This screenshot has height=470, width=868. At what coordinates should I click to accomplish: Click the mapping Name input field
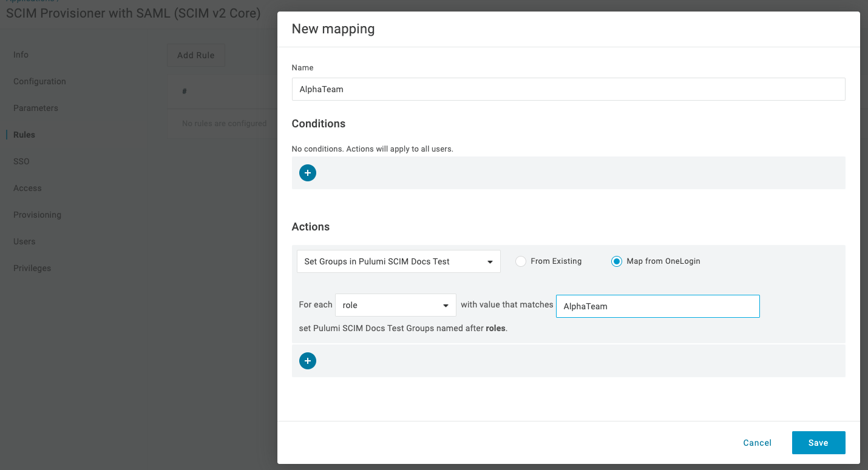569,89
